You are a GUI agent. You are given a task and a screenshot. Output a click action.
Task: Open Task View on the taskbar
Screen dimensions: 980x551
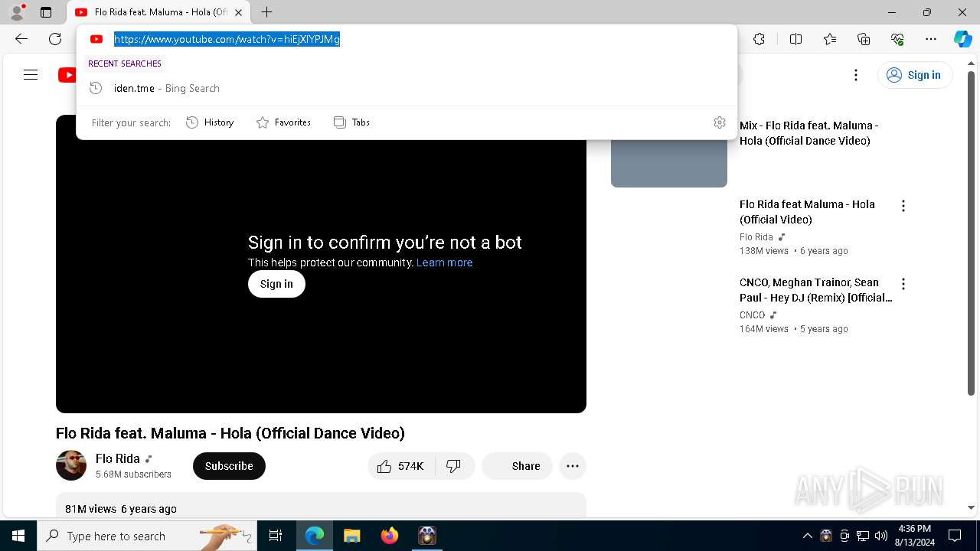276,536
